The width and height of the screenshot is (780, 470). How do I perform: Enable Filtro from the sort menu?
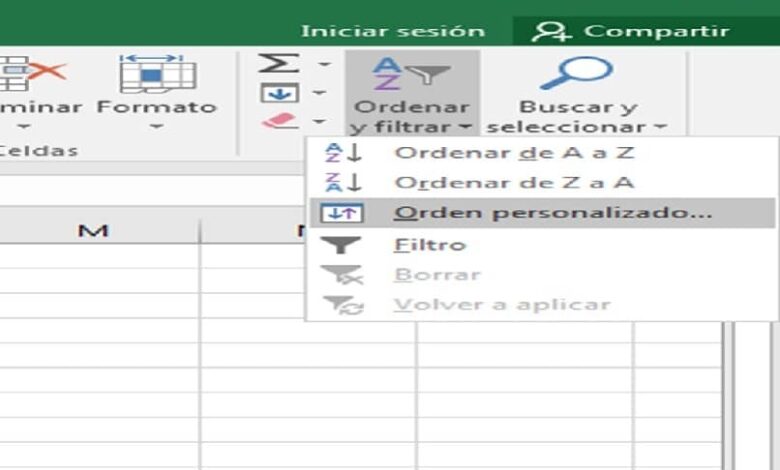(429, 244)
